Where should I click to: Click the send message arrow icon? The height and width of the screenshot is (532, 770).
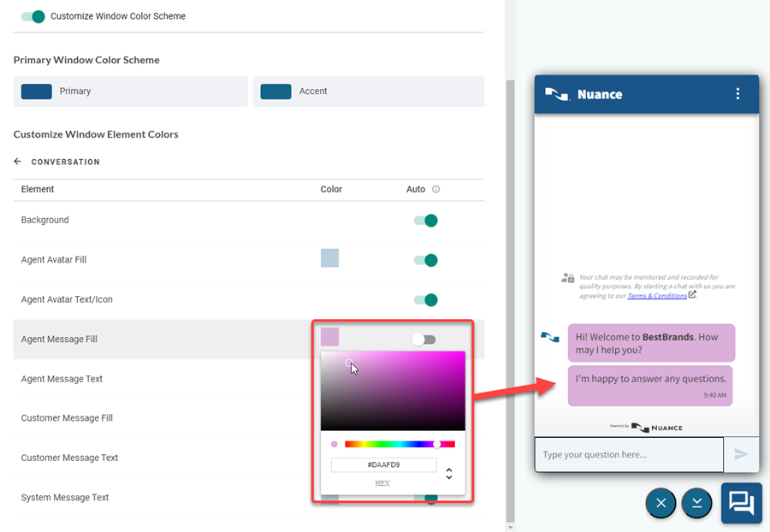click(741, 455)
